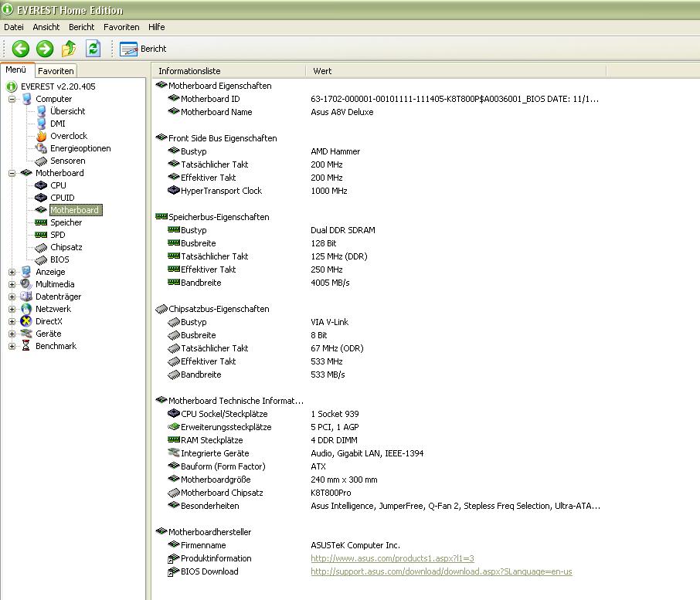The width and height of the screenshot is (700, 600).
Task: Switch to the Favoriten tab
Action: 56,71
